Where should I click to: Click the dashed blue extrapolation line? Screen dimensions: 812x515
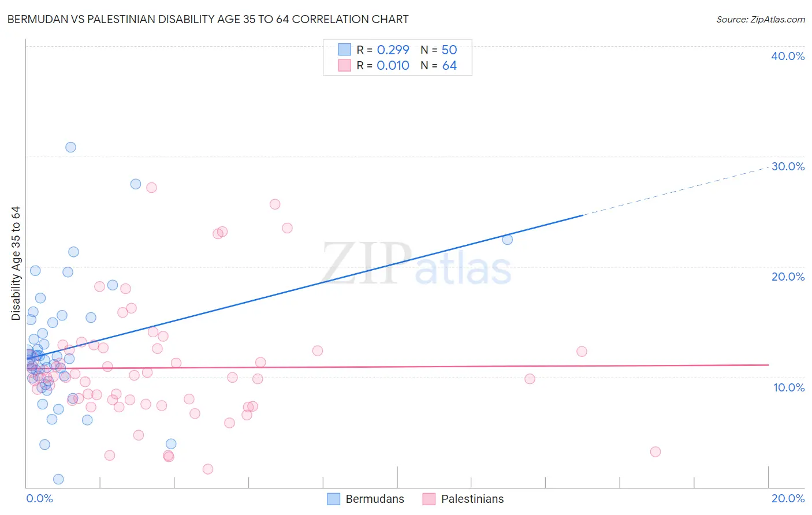tap(676, 191)
